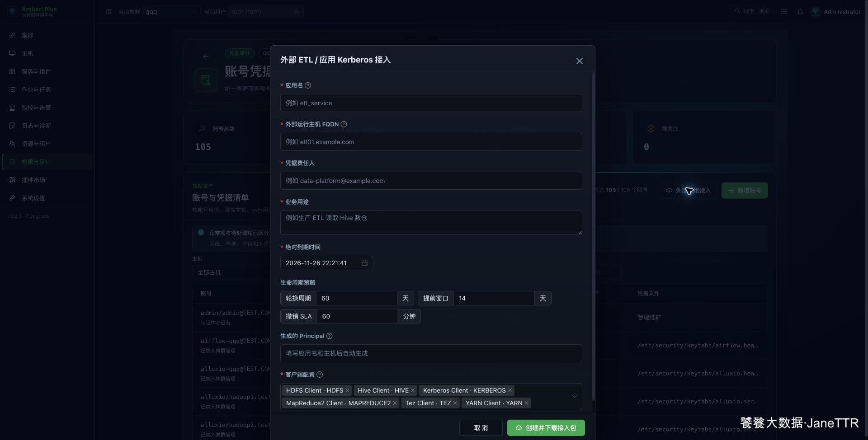Expand the 当前集群 qqq dropdown
Screen dimensions: 868x440
click(171, 12)
